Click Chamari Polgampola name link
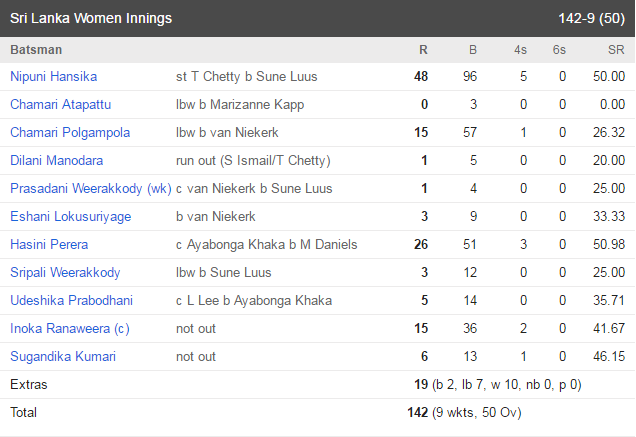 pos(70,132)
